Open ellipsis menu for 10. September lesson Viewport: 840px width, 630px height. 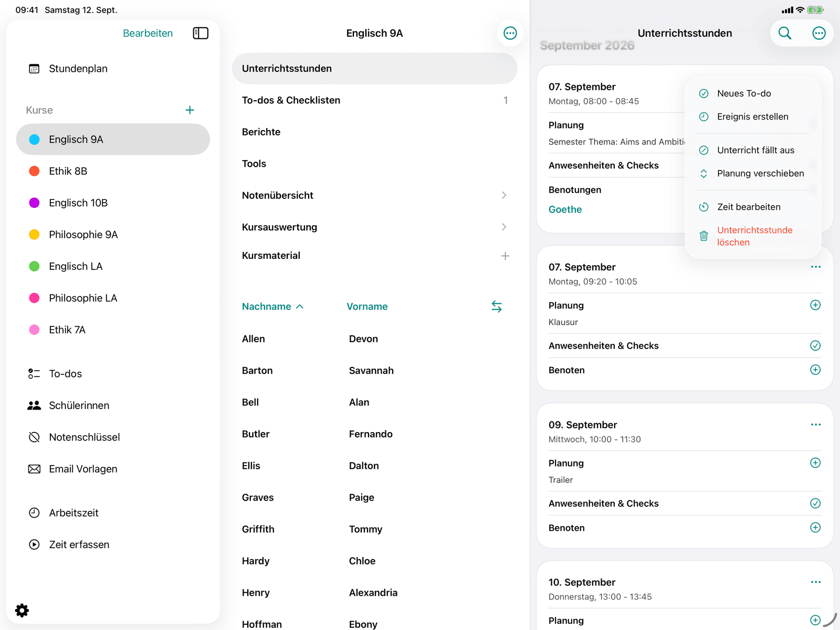pos(815,582)
